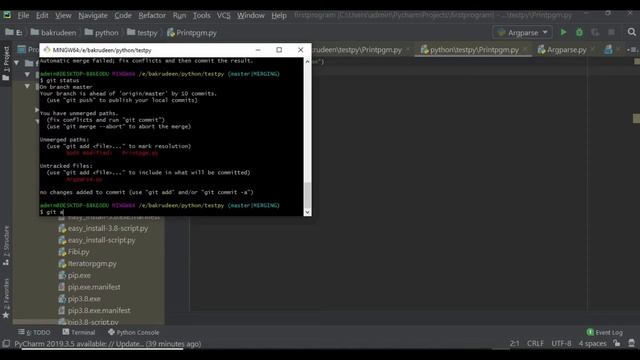640x360 pixels.
Task: Click the Printpgm.py breadcrumb
Action: [192, 33]
